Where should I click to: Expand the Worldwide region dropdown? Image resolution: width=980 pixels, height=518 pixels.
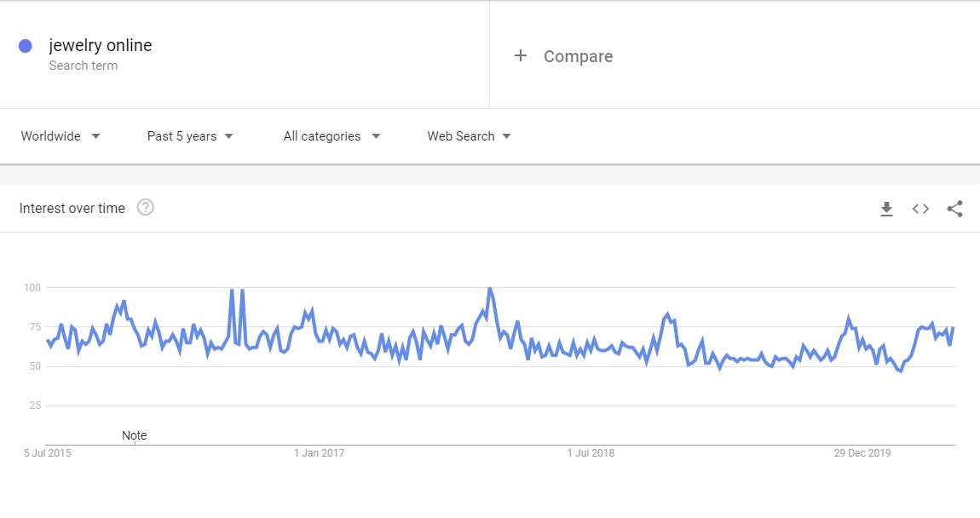click(60, 136)
